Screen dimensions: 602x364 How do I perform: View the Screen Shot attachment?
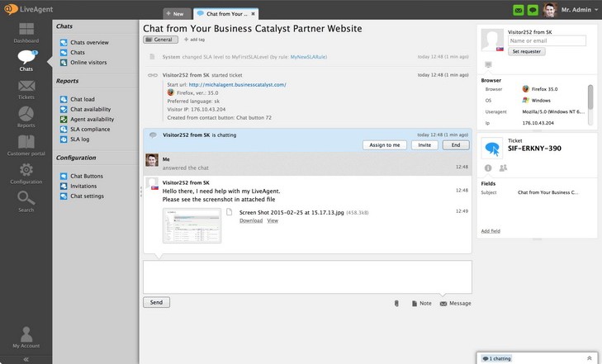tap(273, 220)
